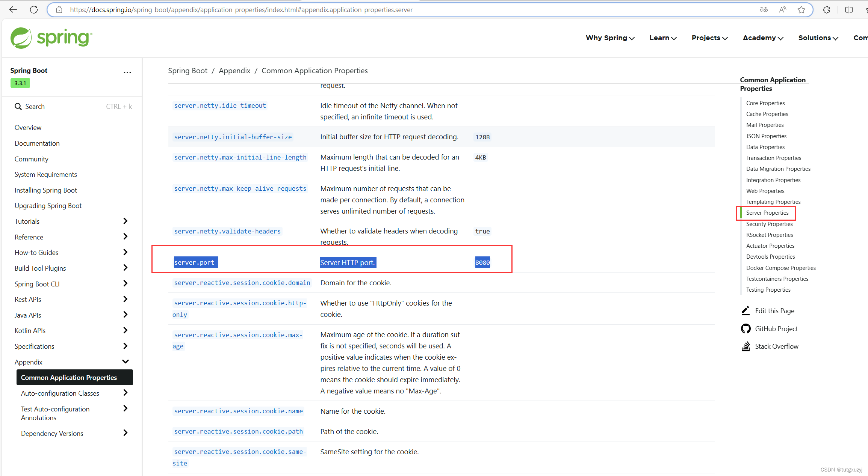
Task: Click the Stack Overflow icon
Action: (746, 346)
